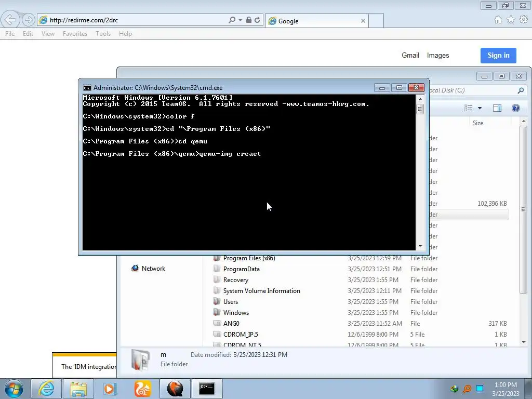Close the Google tab
532x399 pixels.
[x=363, y=21]
